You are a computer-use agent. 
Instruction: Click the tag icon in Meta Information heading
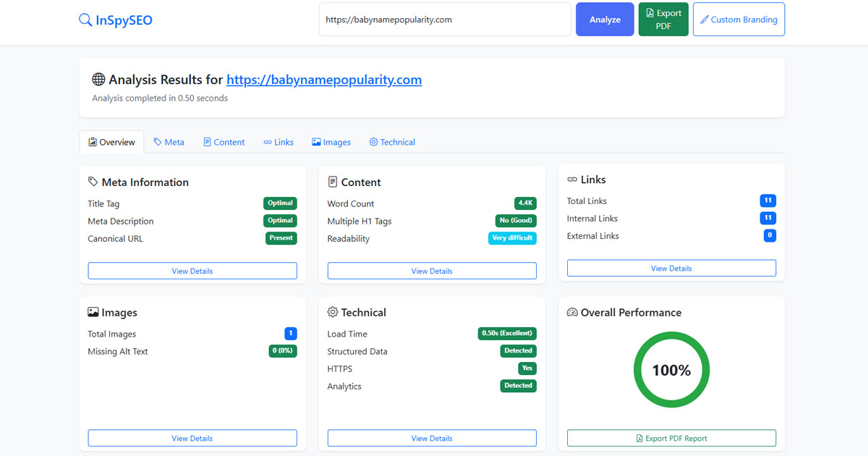pyautogui.click(x=93, y=182)
